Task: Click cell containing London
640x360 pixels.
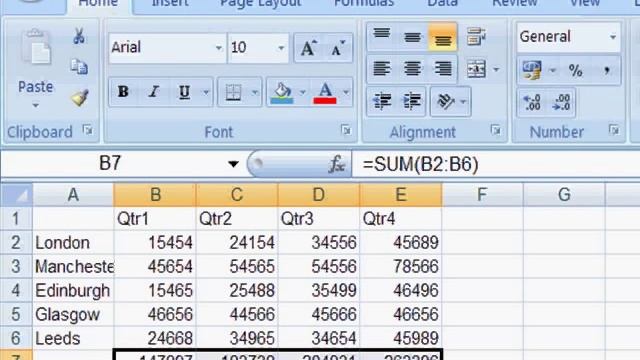Action: [x=73, y=243]
